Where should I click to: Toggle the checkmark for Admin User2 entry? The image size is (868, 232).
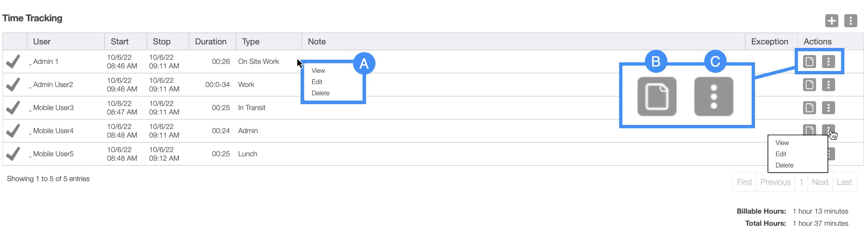13,85
